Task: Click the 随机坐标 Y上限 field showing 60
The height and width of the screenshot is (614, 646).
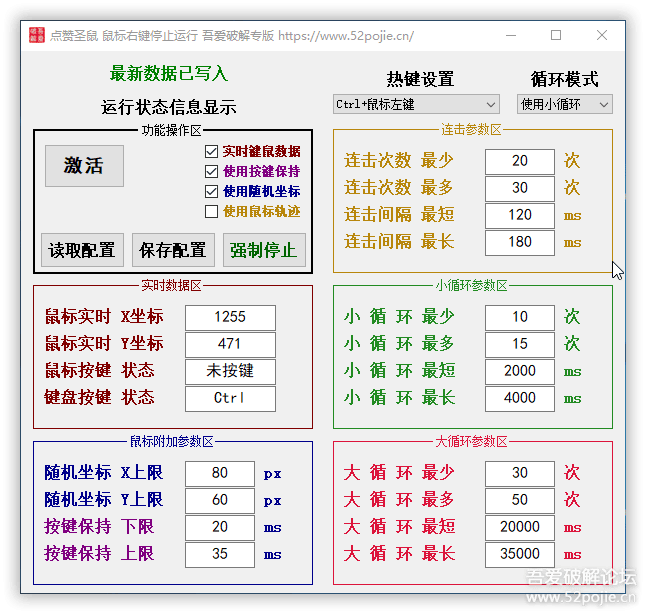Action: pos(220,500)
